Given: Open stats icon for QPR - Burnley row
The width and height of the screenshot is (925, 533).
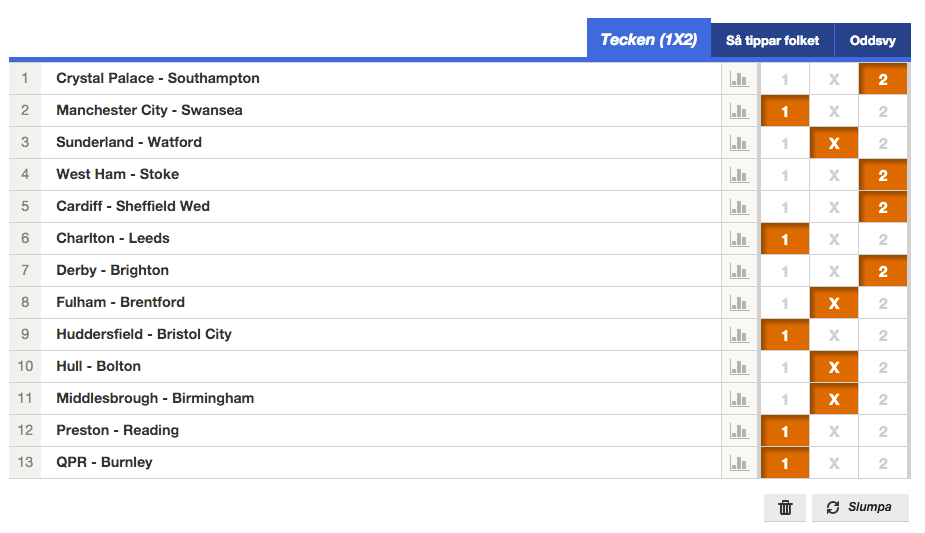Looking at the screenshot, I should tap(739, 463).
